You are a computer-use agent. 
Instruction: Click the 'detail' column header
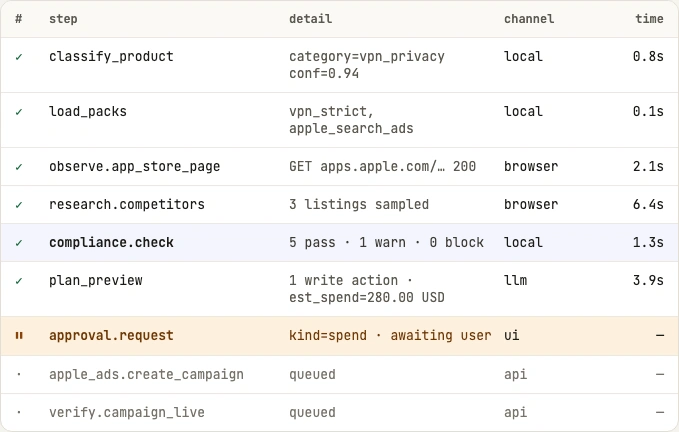(x=310, y=19)
